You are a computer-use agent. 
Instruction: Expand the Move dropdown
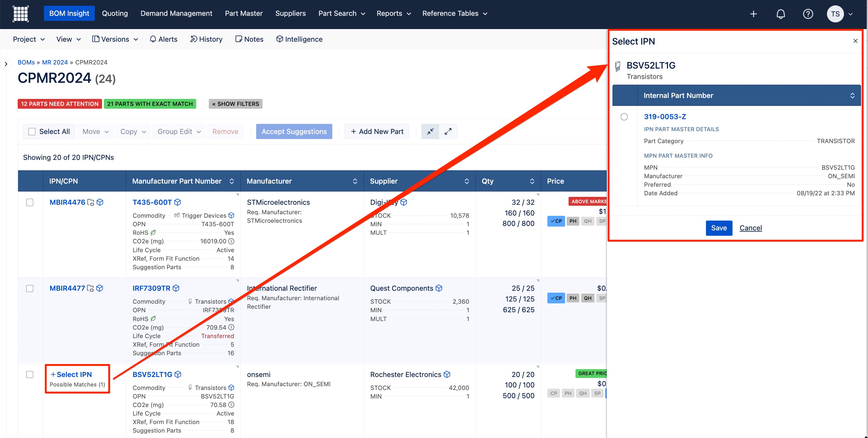coord(95,131)
